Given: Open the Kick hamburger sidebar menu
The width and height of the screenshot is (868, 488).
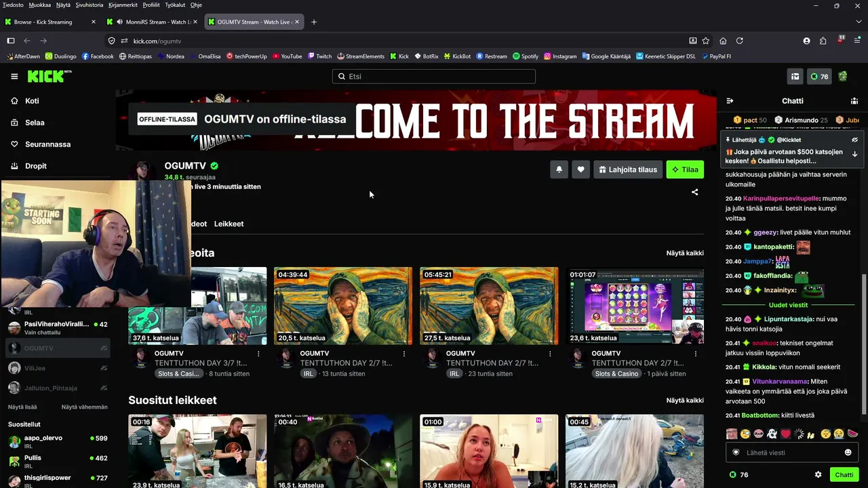Looking at the screenshot, I should click(14, 77).
